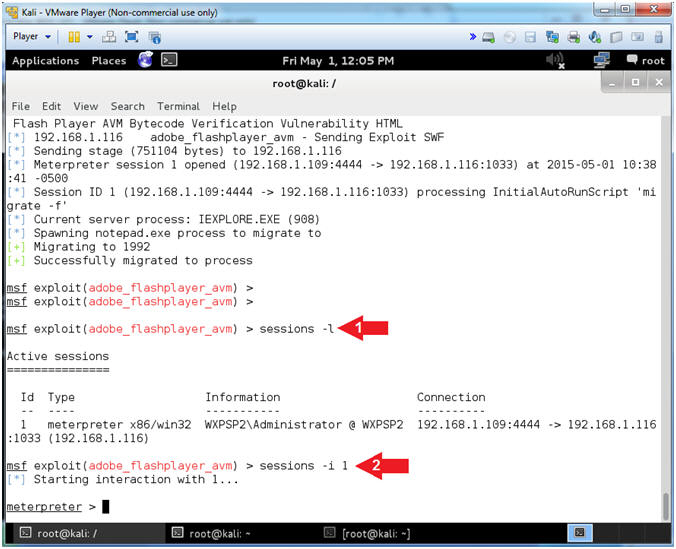This screenshot has height=549, width=676.
Task: Open the terminal File menu
Action: 21,106
